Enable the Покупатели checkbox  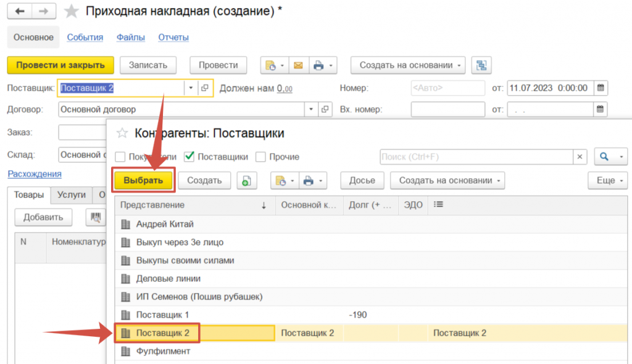pos(120,157)
